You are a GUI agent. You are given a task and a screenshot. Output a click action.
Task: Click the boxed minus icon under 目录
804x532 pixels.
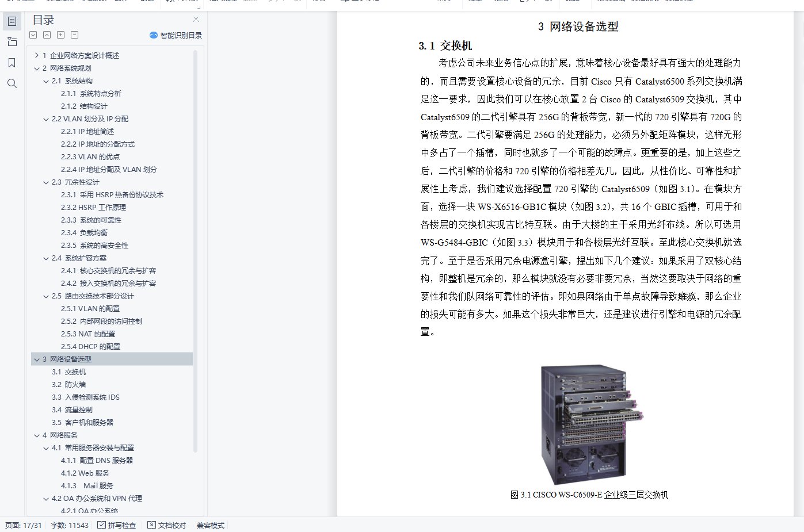(x=75, y=35)
